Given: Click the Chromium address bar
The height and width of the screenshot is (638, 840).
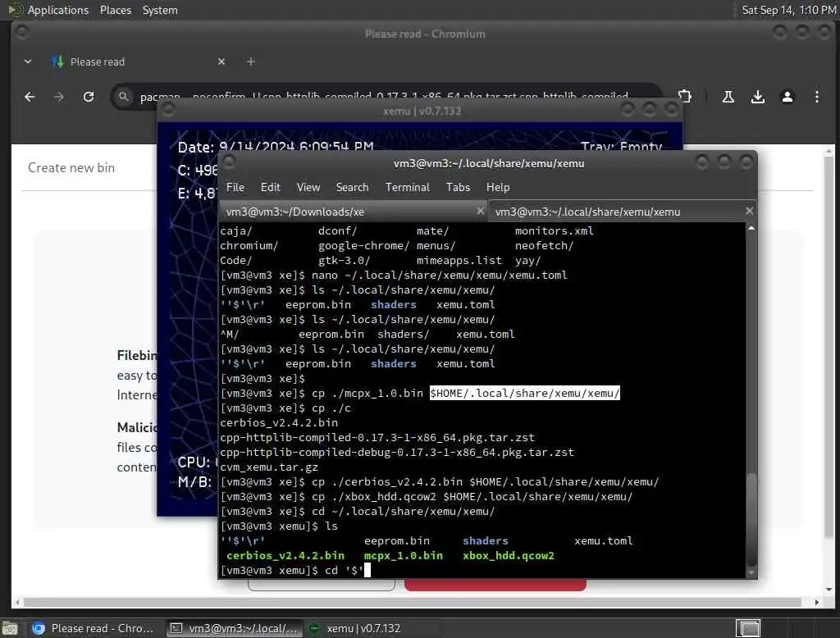Looking at the screenshot, I should (384, 97).
